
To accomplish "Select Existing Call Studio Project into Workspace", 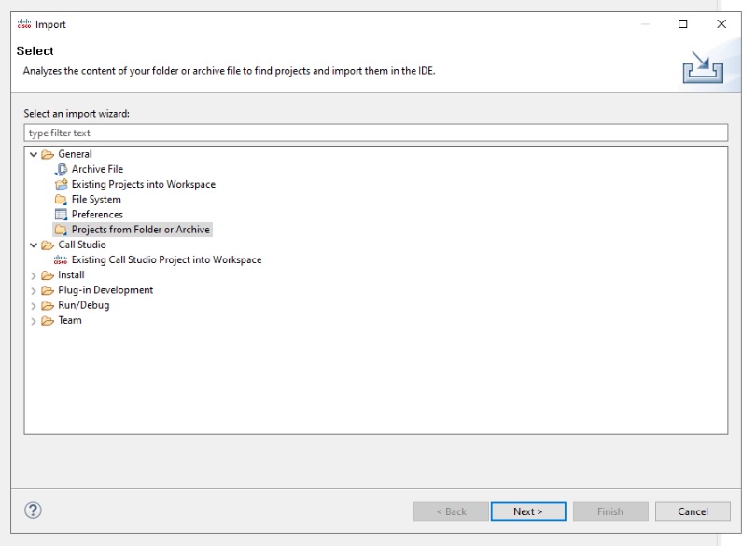I will [166, 260].
